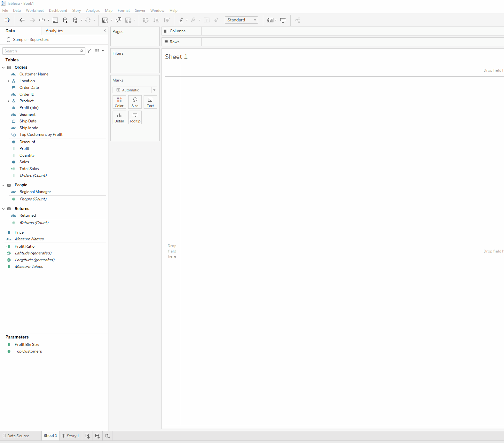Click the Undo back arrow in toolbar
Viewport: 504px width, 443px height.
[x=22, y=20]
